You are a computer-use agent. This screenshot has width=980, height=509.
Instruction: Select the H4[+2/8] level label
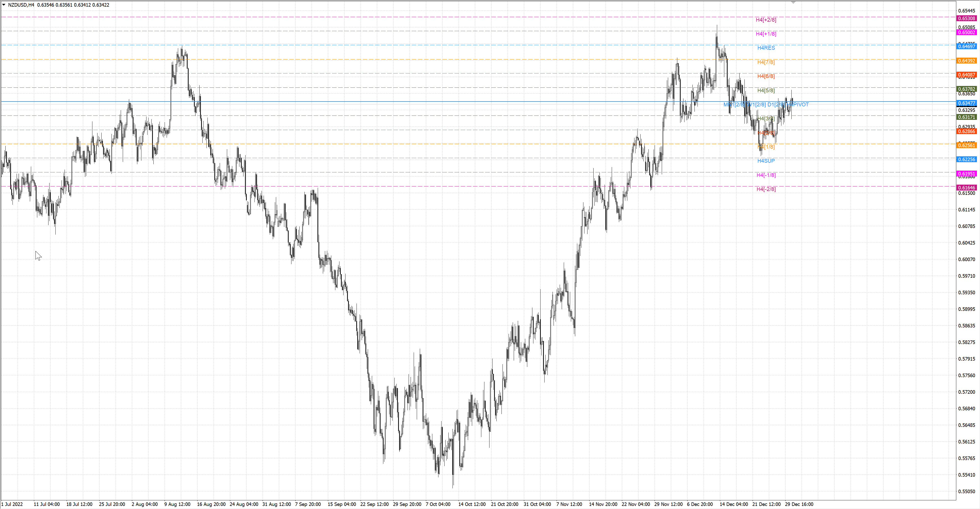click(x=766, y=20)
